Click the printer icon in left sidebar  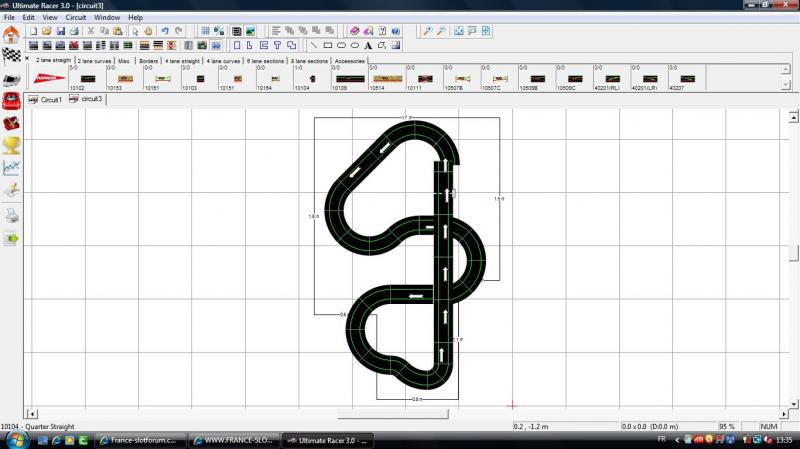(x=11, y=215)
